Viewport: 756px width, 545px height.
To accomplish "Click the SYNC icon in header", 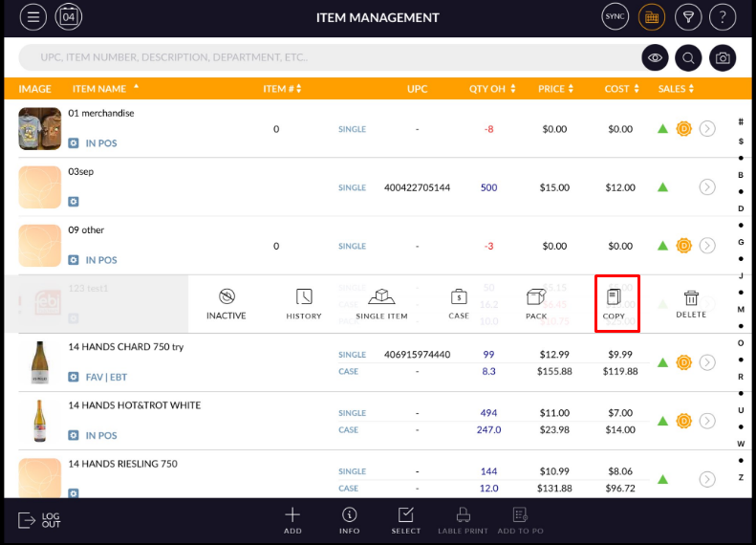I will [x=615, y=17].
